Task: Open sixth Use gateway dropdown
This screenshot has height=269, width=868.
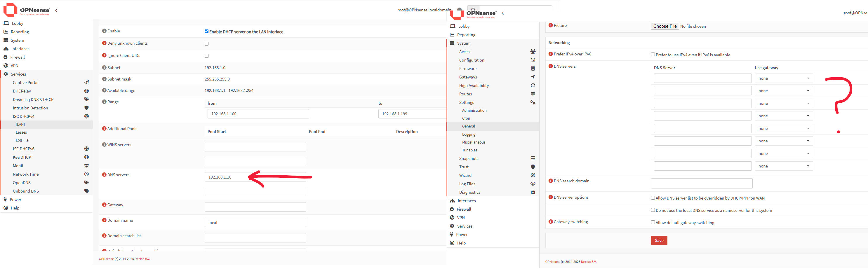Action: [x=783, y=141]
